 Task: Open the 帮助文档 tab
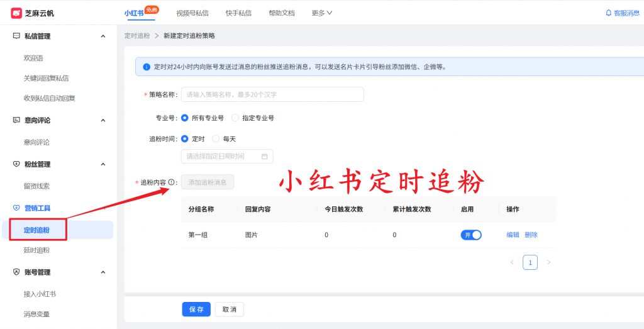[x=282, y=13]
